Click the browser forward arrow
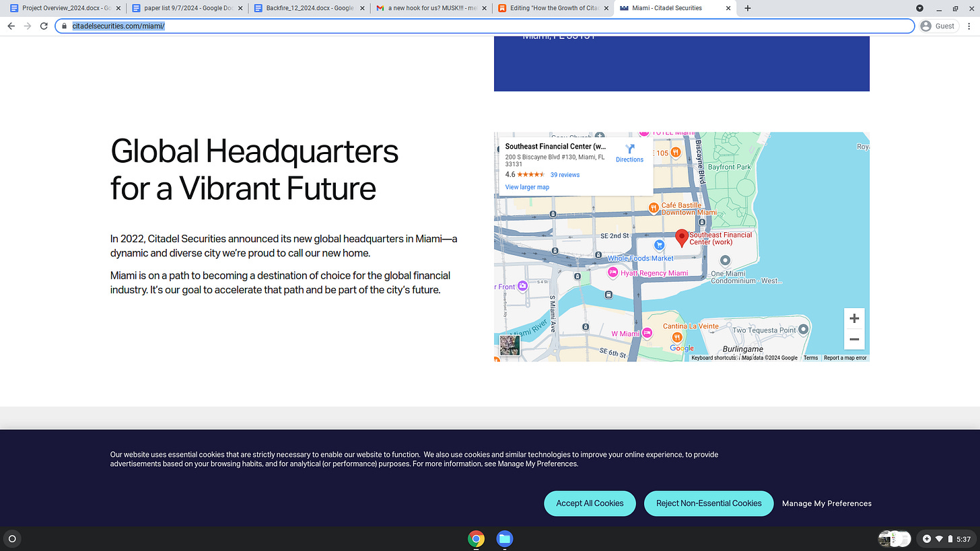 pyautogui.click(x=28, y=26)
